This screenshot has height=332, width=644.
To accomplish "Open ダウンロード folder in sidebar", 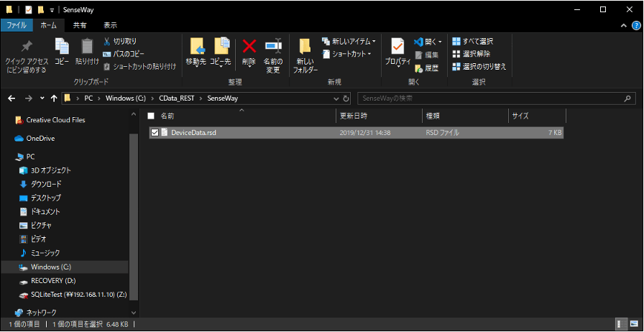I will pos(46,184).
